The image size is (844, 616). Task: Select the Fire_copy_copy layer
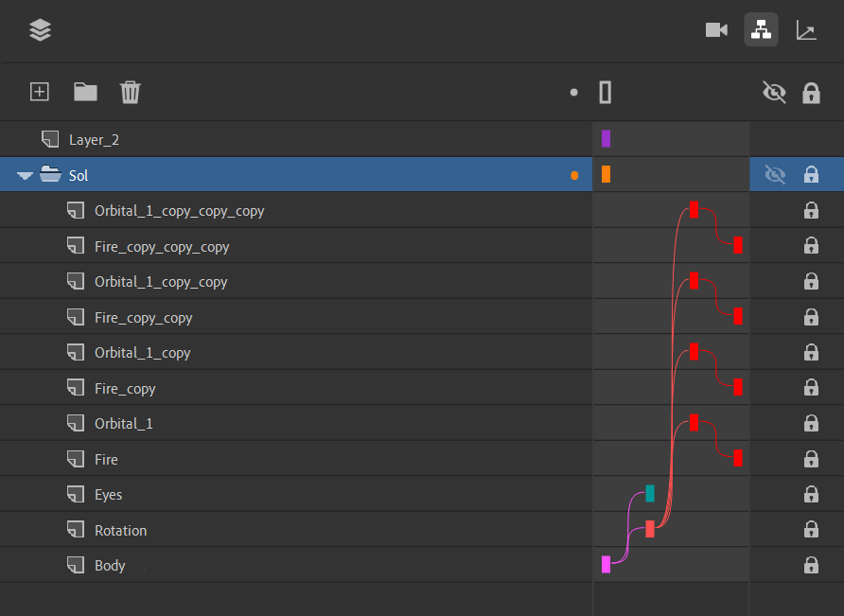296,317
